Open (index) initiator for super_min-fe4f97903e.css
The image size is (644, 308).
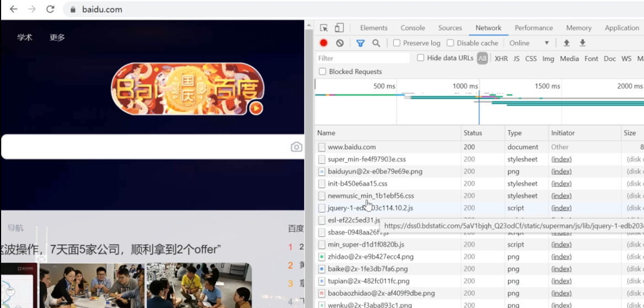(x=561, y=159)
